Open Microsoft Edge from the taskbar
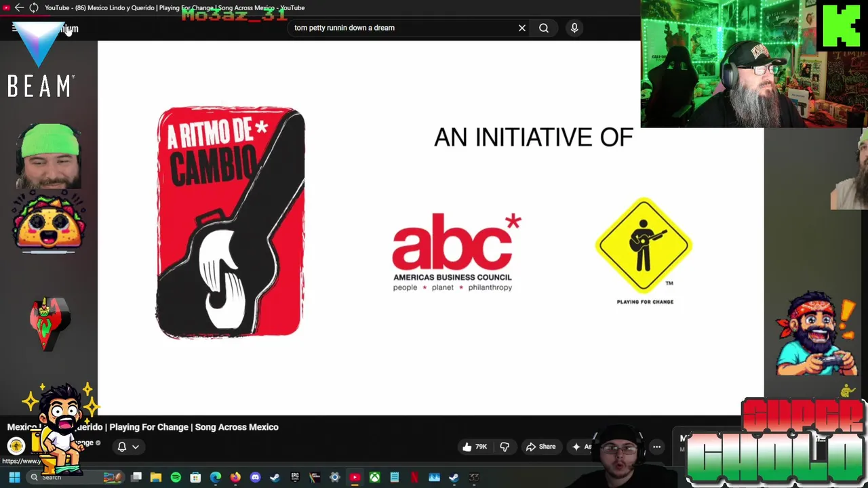This screenshot has width=868, height=488. (216, 477)
